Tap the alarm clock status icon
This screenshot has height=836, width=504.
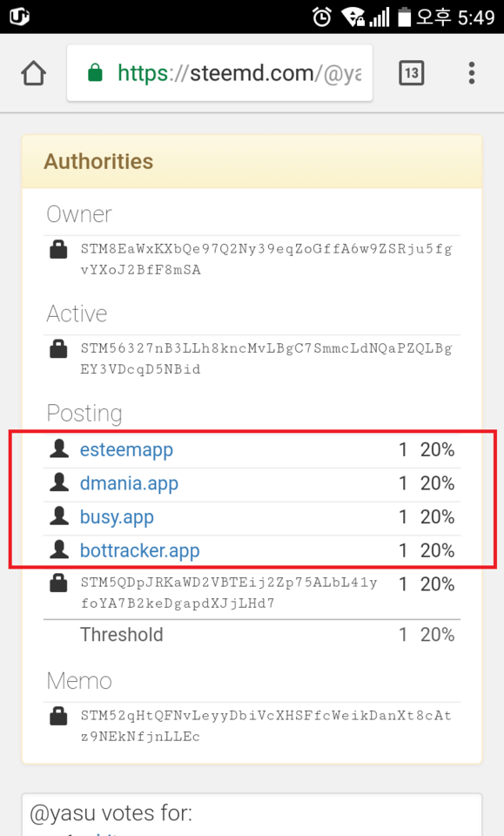(x=322, y=17)
